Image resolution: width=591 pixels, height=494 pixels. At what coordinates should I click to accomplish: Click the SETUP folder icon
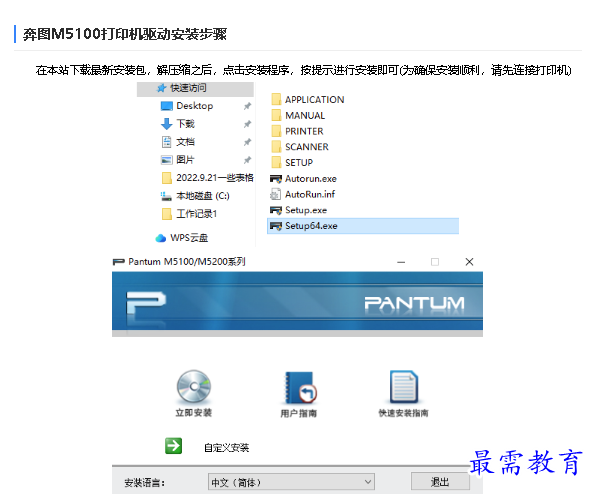(276, 162)
